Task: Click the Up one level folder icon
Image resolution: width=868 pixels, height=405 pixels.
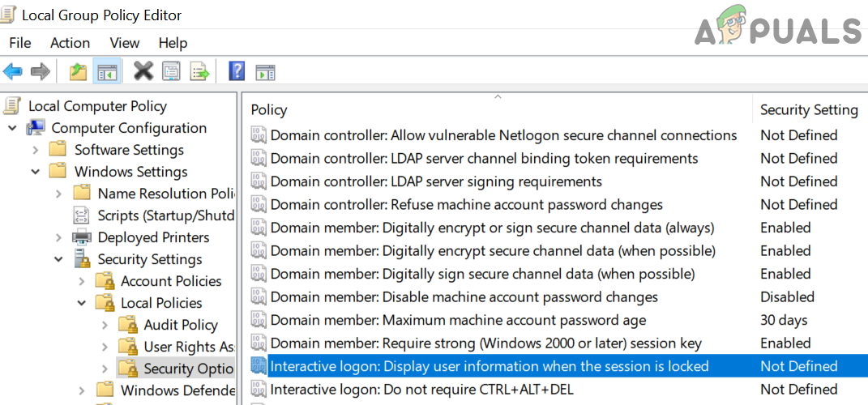Action: pos(78,72)
